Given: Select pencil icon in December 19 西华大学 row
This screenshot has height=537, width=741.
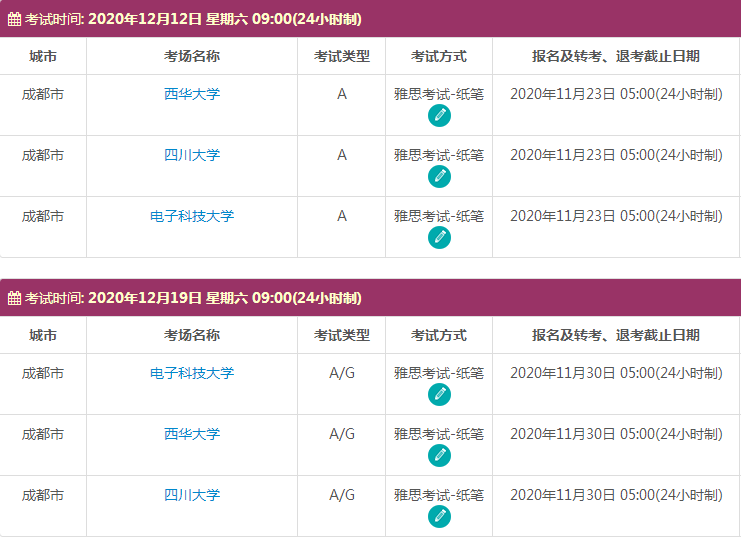Looking at the screenshot, I should click(x=438, y=456).
